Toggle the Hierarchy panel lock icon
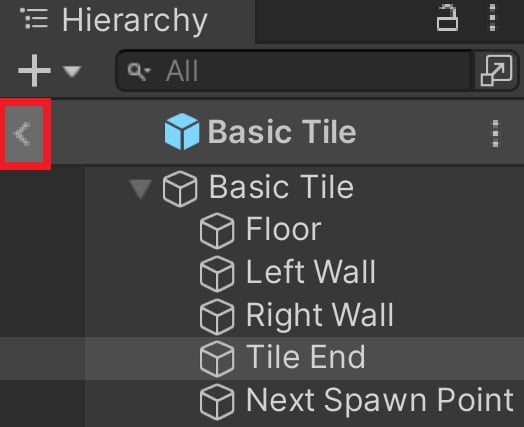 coord(447,18)
